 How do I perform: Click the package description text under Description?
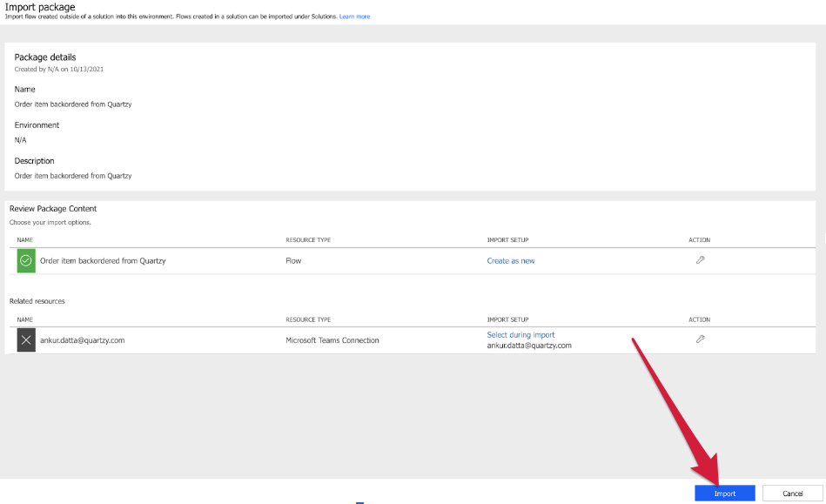point(73,176)
